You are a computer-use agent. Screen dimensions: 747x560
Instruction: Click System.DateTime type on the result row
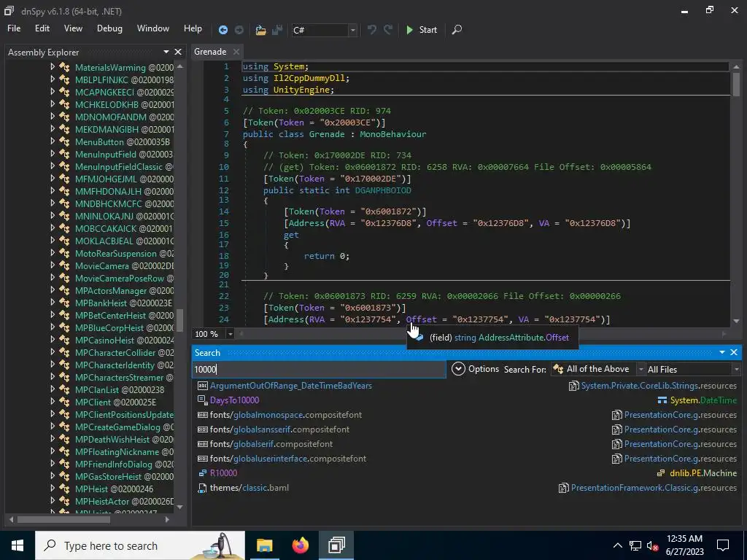[x=703, y=400]
